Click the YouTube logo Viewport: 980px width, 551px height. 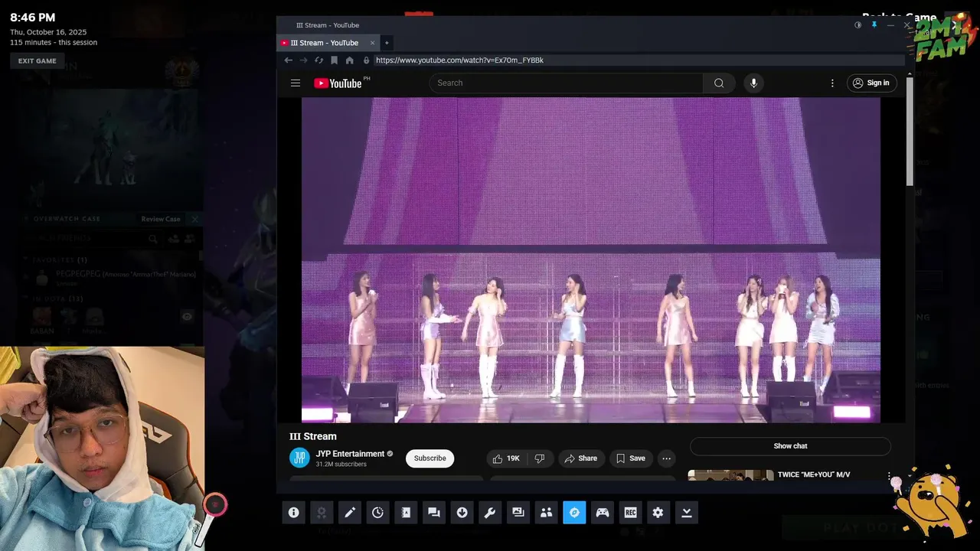(x=338, y=83)
